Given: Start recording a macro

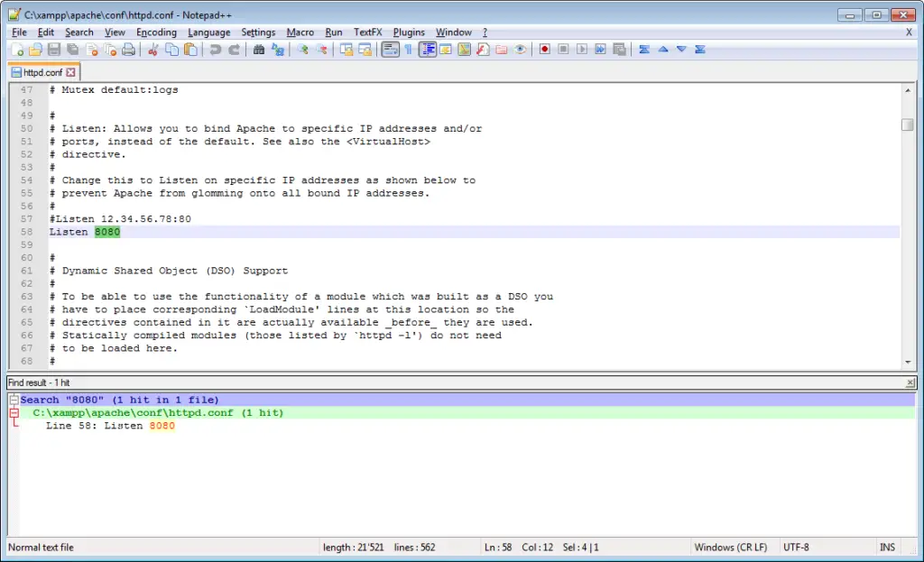Looking at the screenshot, I should [x=544, y=50].
